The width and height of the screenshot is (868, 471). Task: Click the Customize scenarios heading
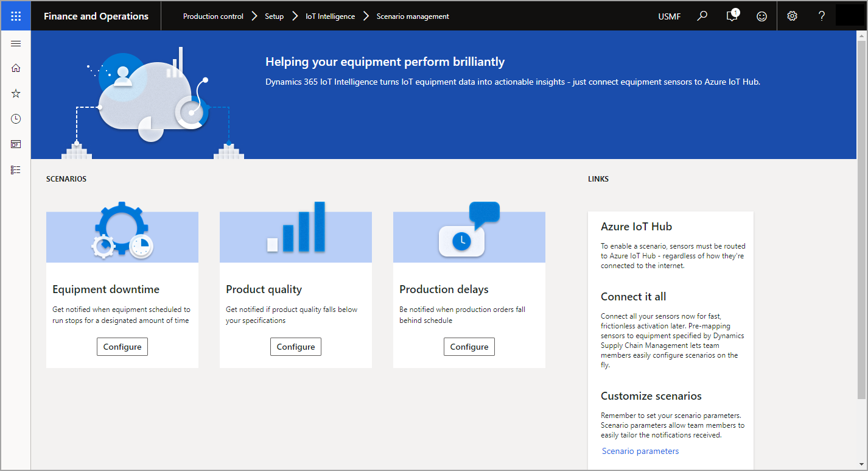pos(651,396)
